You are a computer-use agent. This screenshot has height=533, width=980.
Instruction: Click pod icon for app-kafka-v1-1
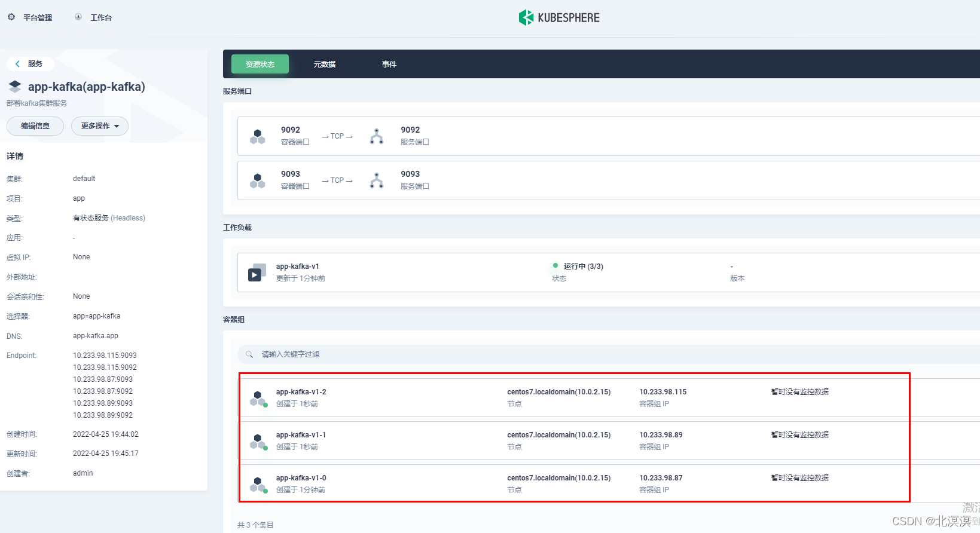click(258, 442)
